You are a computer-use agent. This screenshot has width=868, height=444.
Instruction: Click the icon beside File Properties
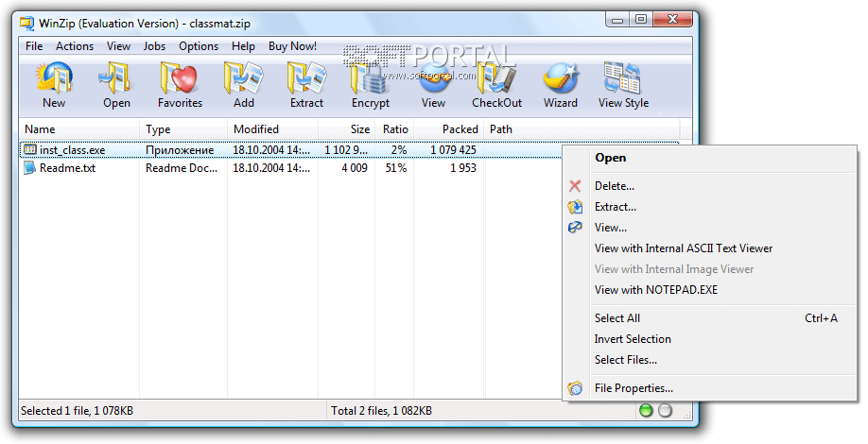(x=575, y=388)
